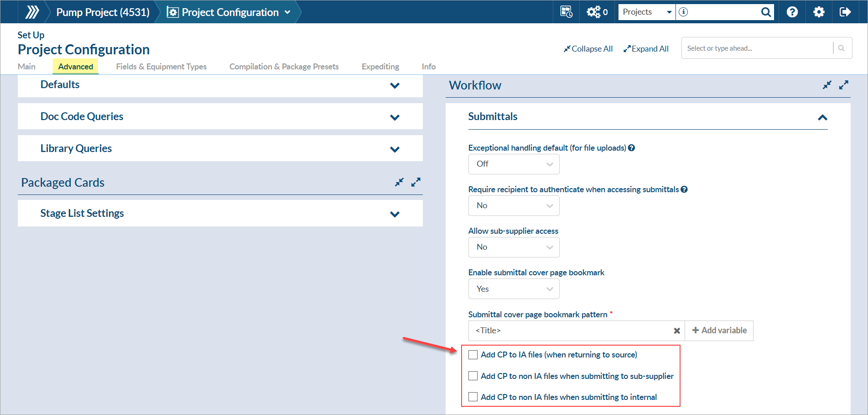
Task: Open Exceptional handling default dropdown
Action: coord(514,164)
